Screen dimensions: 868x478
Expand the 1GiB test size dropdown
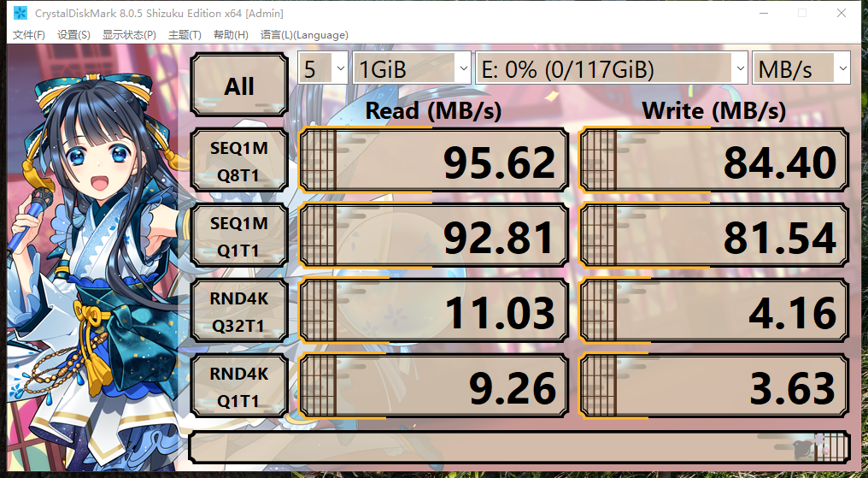[411, 68]
